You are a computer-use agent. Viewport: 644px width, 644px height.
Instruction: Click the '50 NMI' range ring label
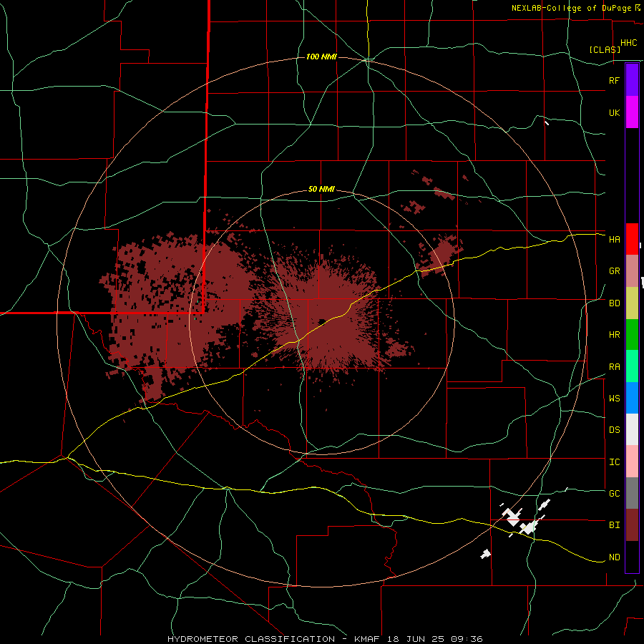pos(321,190)
